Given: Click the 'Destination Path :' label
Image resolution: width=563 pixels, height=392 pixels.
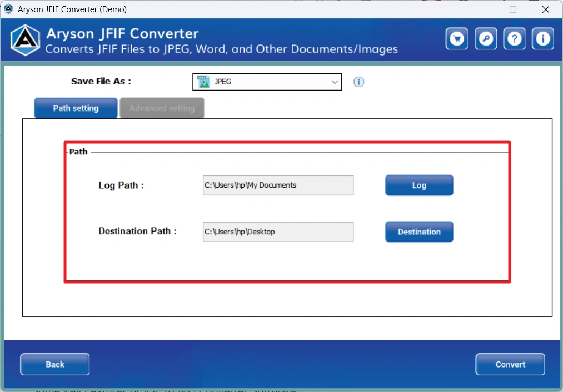Looking at the screenshot, I should 137,232.
